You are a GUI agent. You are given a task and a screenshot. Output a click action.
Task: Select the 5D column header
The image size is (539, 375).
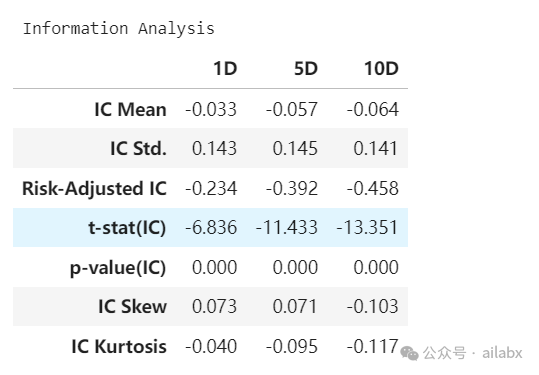coord(306,68)
